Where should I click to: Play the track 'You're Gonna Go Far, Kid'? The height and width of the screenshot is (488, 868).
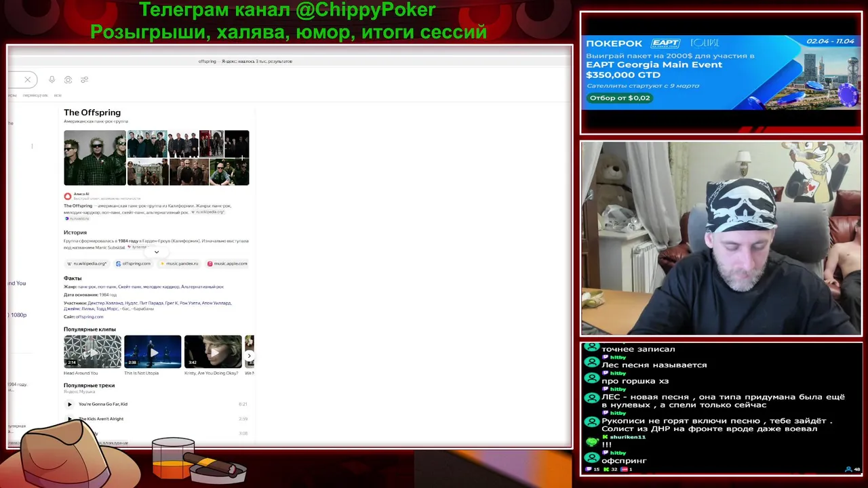pyautogui.click(x=69, y=404)
